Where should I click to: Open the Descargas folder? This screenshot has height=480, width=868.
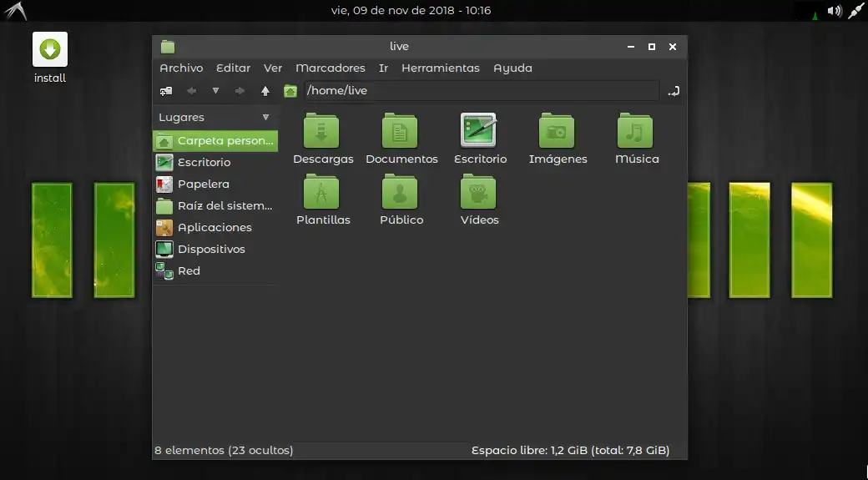[321, 139]
